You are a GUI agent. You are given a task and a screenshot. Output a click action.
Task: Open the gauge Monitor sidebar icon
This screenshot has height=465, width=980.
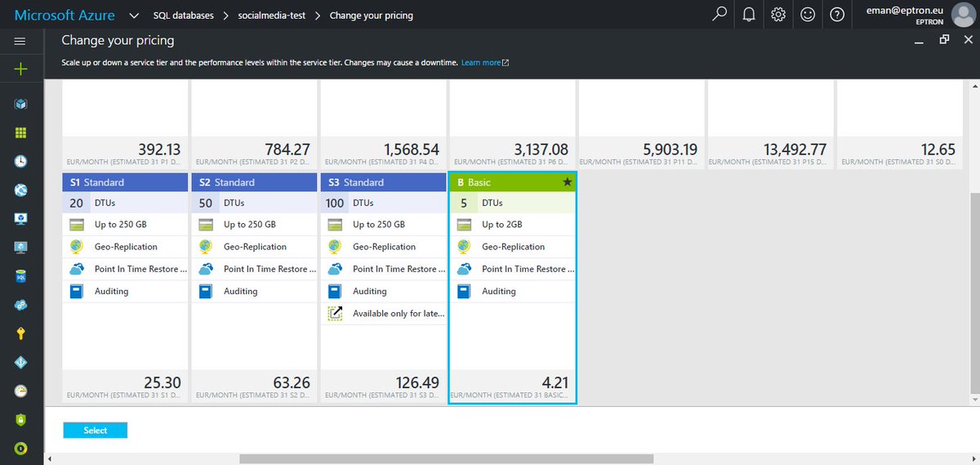coord(20,391)
